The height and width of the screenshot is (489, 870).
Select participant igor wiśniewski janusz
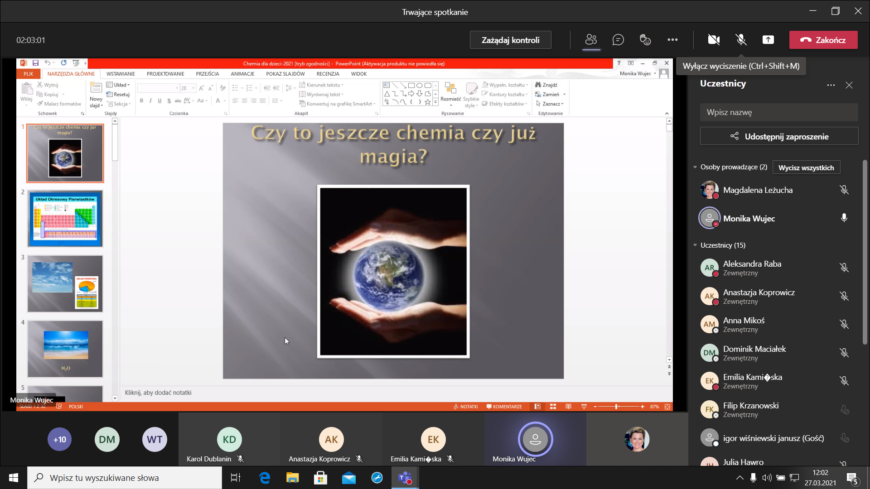[x=775, y=438]
